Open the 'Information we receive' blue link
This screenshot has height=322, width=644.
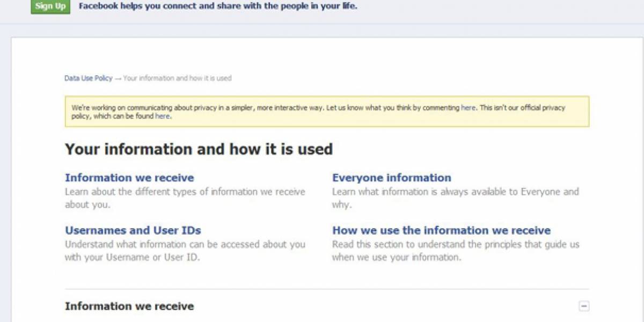pyautogui.click(x=129, y=178)
